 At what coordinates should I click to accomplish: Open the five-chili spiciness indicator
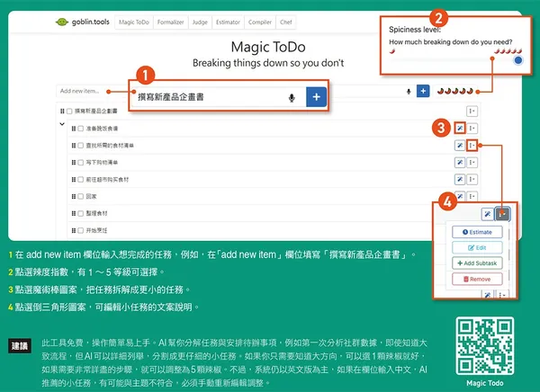tap(455, 91)
